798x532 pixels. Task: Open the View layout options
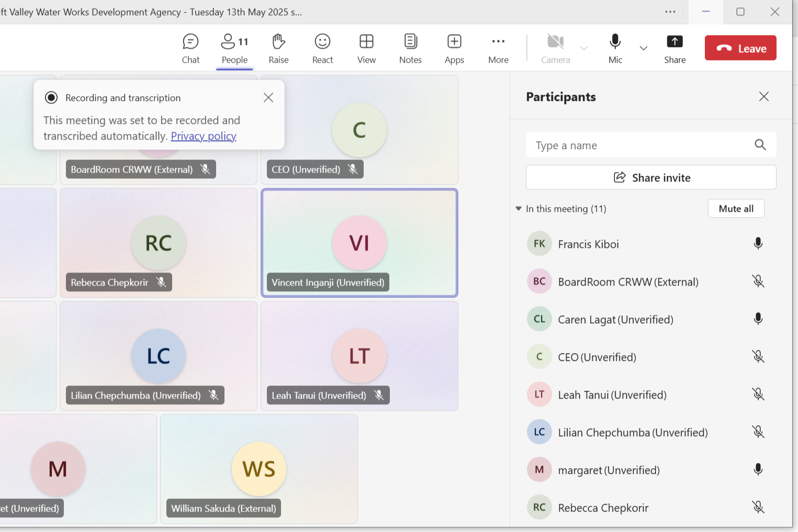pyautogui.click(x=366, y=48)
